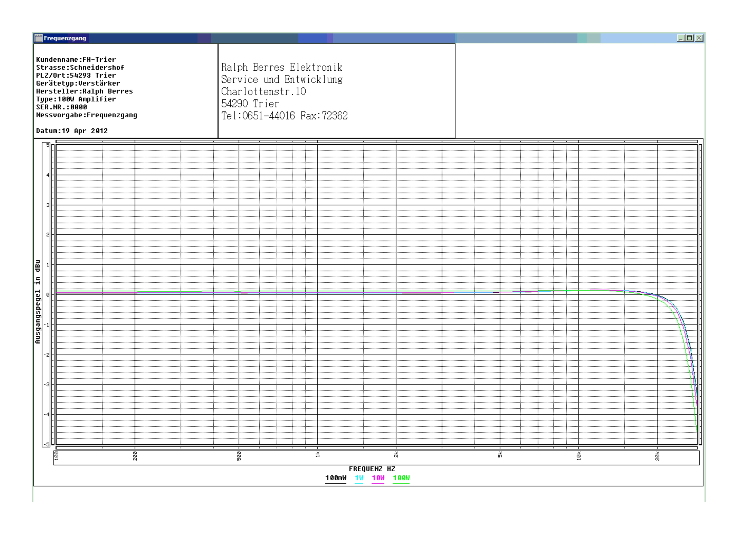Maximize the Frequenzgang window

689,38
